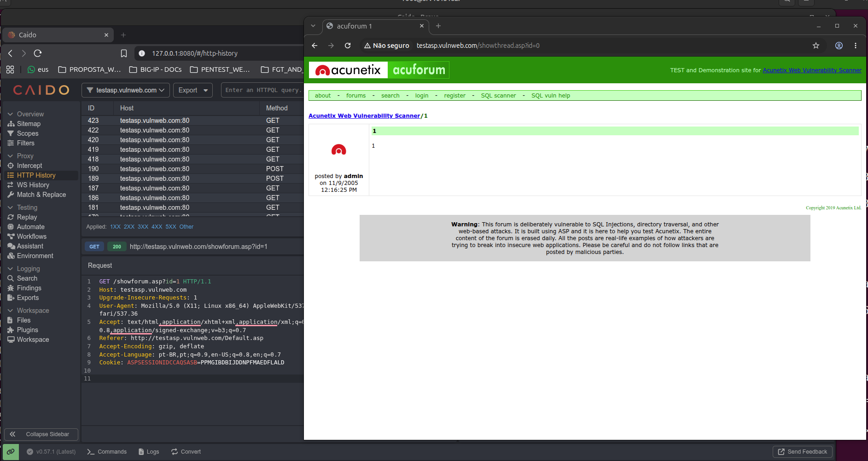Open the forums menu on acuforum
Image resolution: width=868 pixels, height=461 pixels.
coord(356,96)
